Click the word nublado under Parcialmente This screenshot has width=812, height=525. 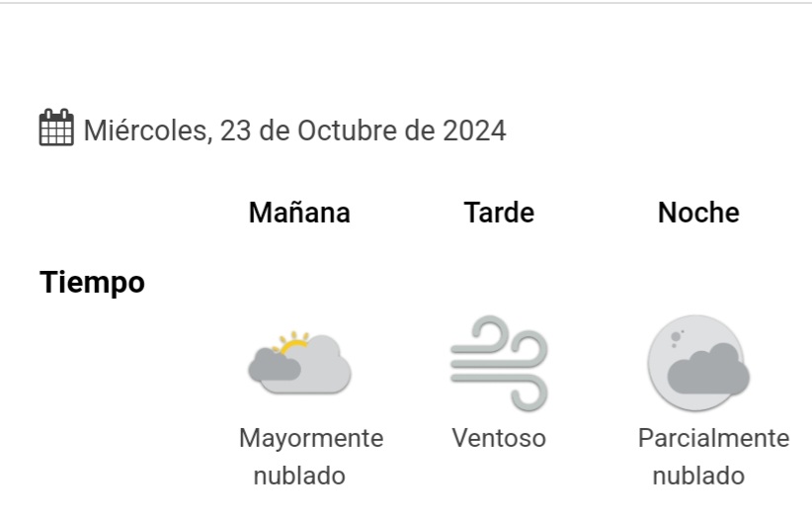[x=698, y=476]
